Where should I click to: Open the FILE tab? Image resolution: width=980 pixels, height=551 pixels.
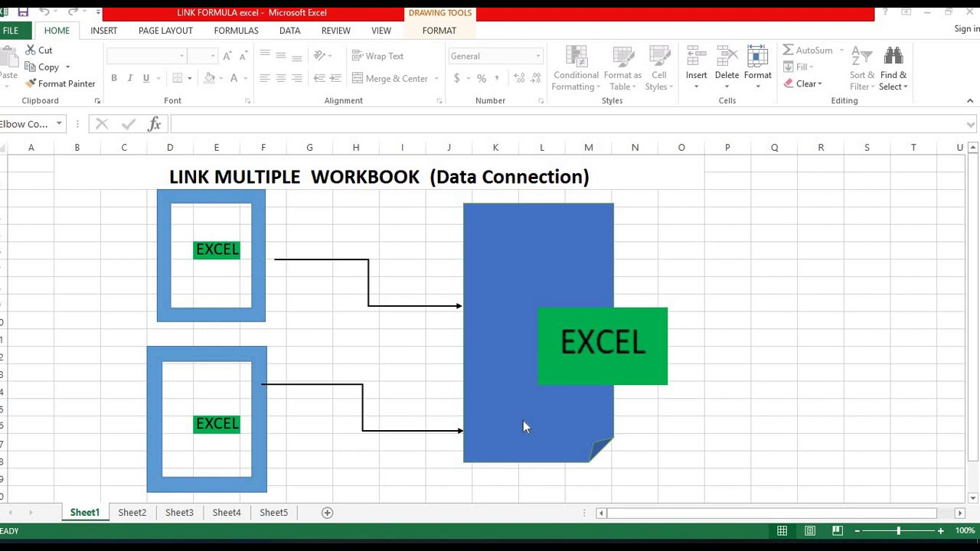click(11, 31)
